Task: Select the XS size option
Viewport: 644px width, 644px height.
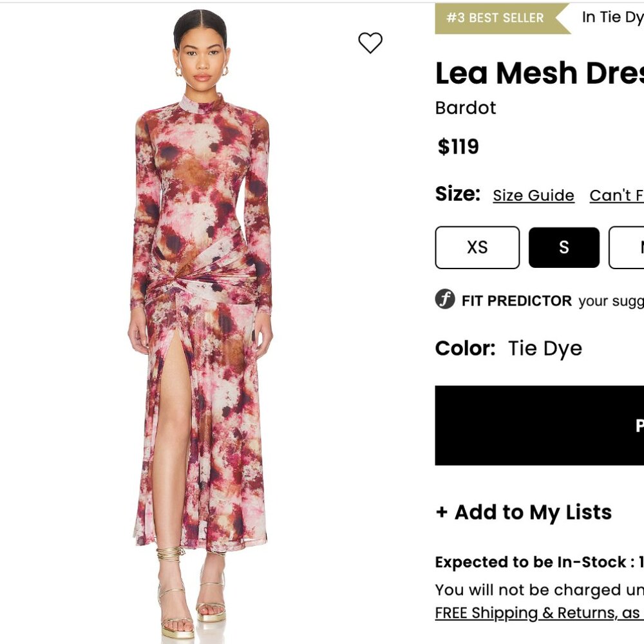Action: pyautogui.click(x=478, y=247)
